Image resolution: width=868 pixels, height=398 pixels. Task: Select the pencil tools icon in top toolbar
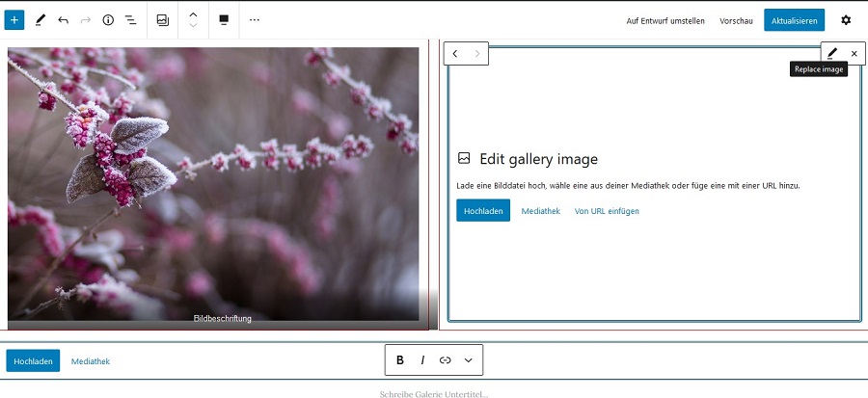pyautogui.click(x=40, y=20)
